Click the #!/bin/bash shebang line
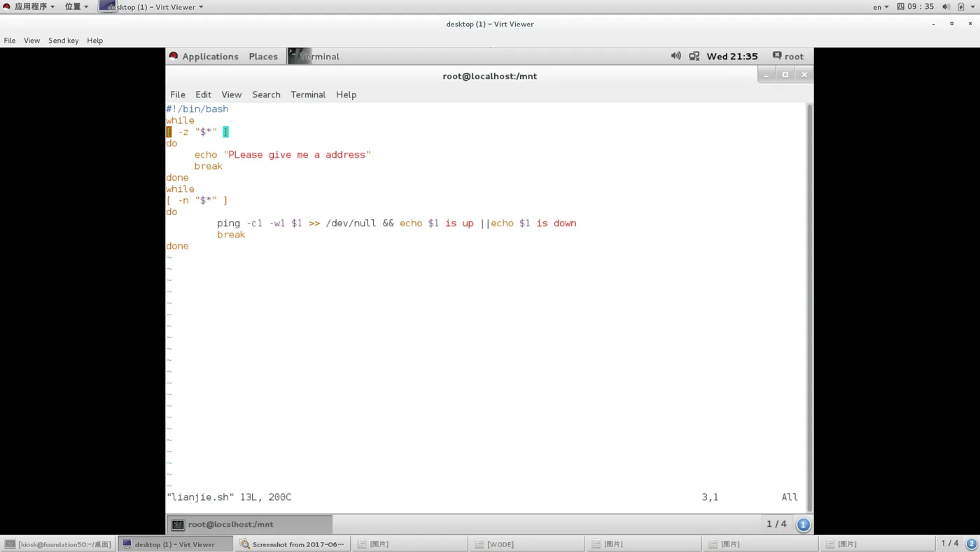The image size is (980, 552). click(197, 109)
